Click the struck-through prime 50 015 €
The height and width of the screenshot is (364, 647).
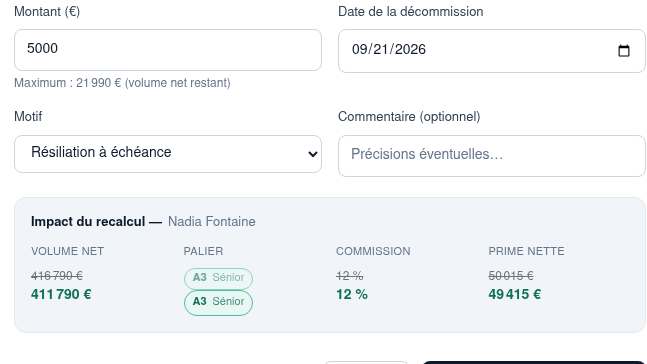tap(511, 276)
